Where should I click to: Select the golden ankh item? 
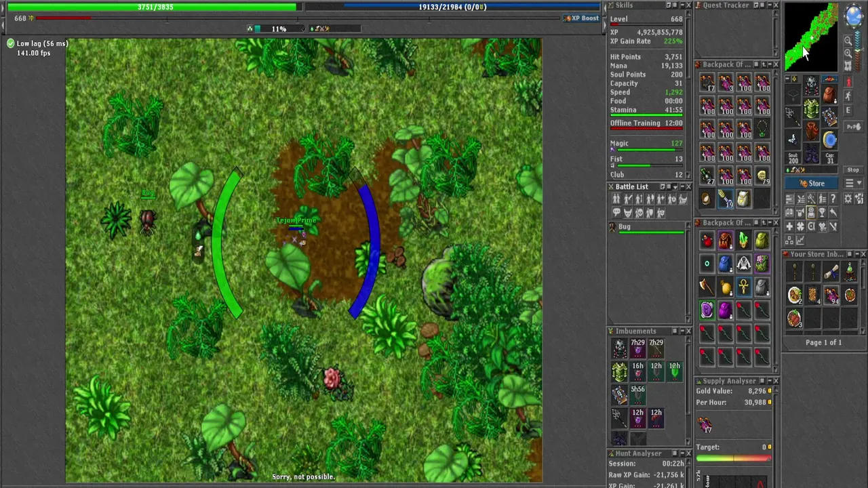click(743, 287)
